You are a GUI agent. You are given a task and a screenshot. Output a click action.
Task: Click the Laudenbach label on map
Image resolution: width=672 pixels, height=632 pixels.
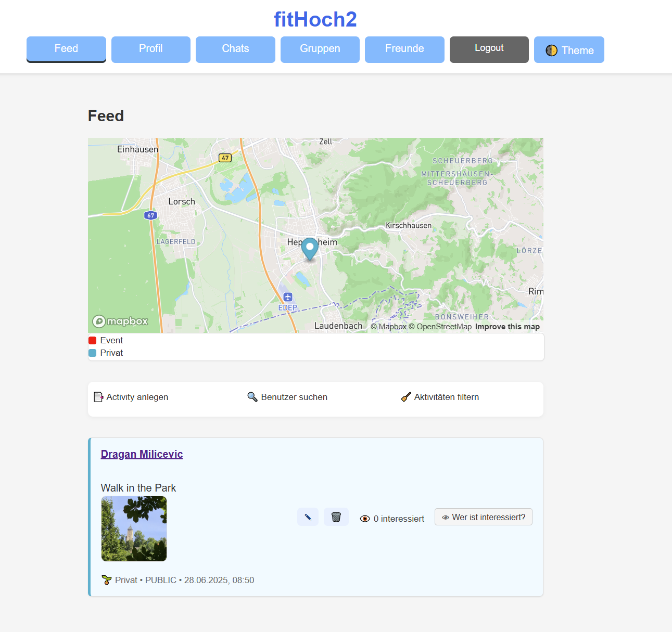[338, 326]
